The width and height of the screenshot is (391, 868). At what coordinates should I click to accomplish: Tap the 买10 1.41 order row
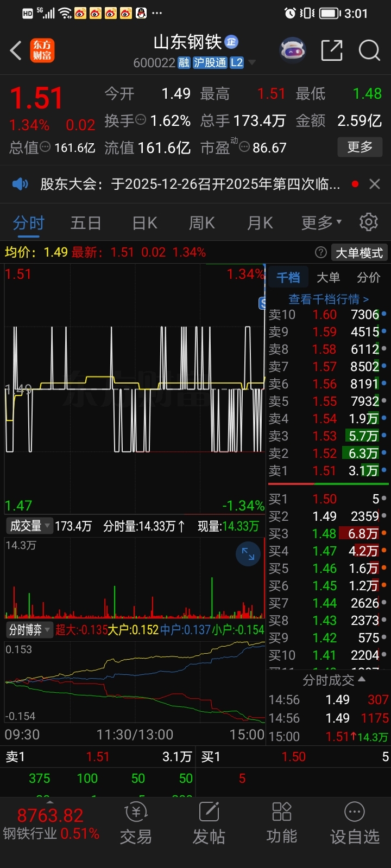coord(328,655)
